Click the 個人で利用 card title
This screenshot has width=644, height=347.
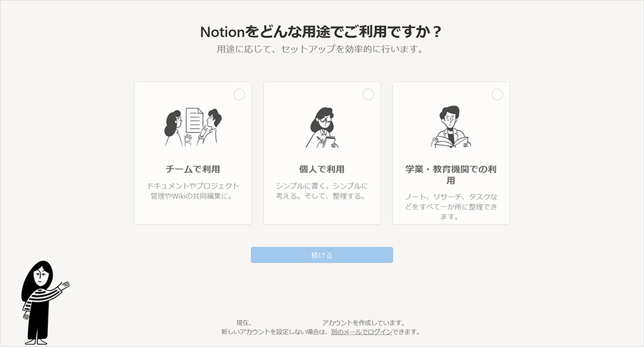pos(322,169)
